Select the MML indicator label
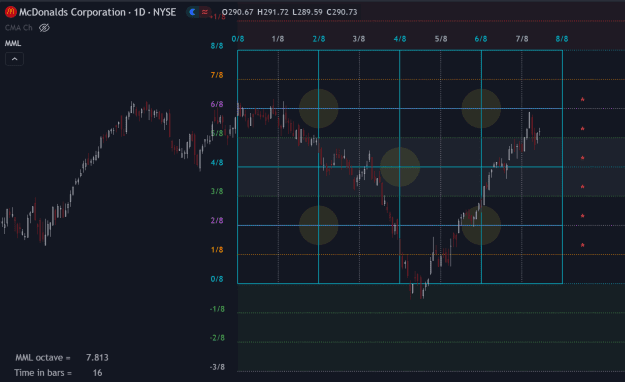This screenshot has width=625, height=382. point(13,43)
